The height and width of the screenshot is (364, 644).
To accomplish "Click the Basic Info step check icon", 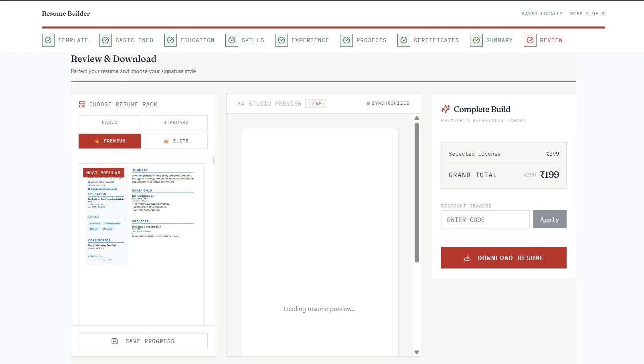I will (x=105, y=40).
